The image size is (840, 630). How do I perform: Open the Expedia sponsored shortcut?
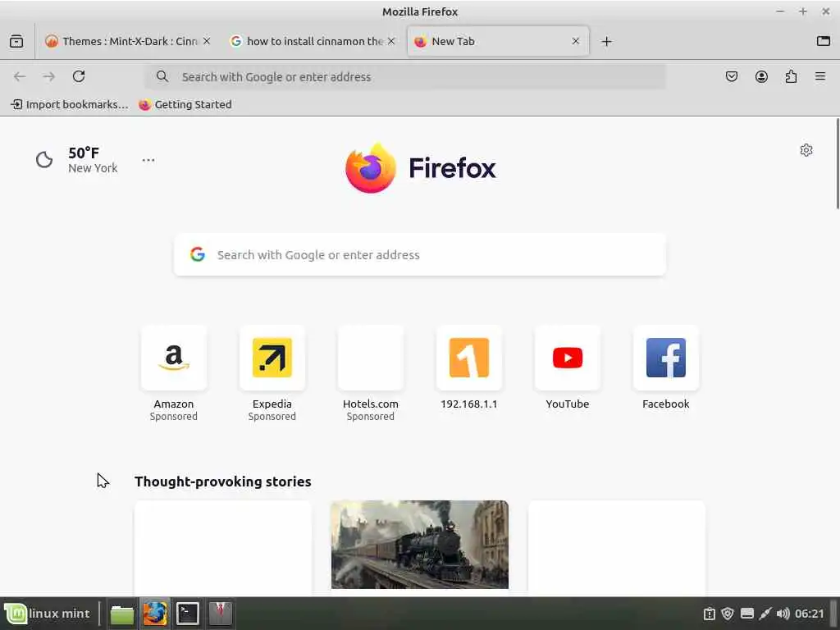272,373
